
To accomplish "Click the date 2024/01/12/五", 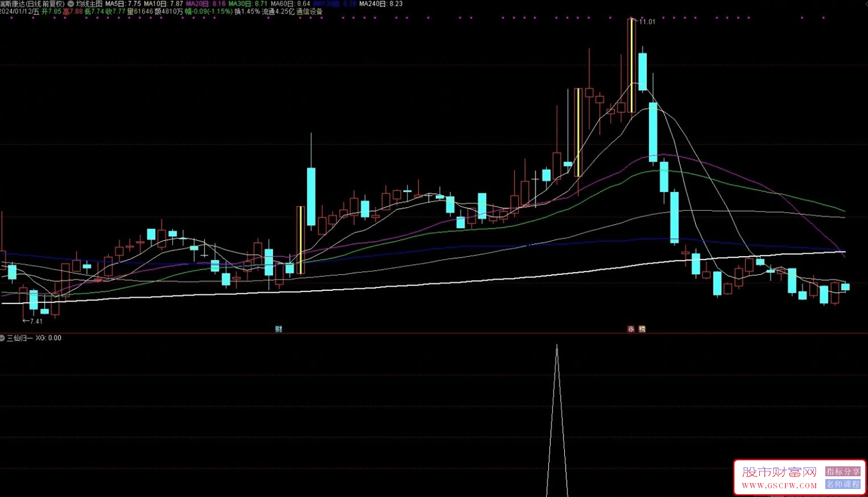I will 20,11.
